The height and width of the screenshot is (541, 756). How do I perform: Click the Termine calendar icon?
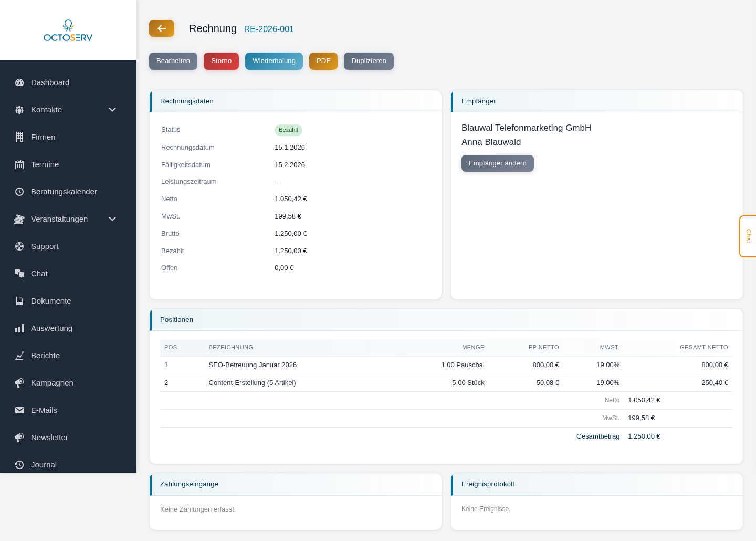click(19, 164)
